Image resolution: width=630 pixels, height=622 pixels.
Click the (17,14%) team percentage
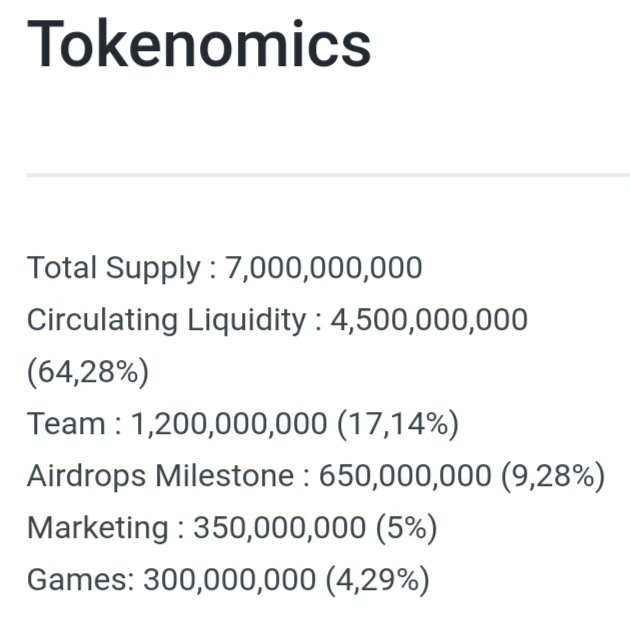pyautogui.click(x=398, y=424)
